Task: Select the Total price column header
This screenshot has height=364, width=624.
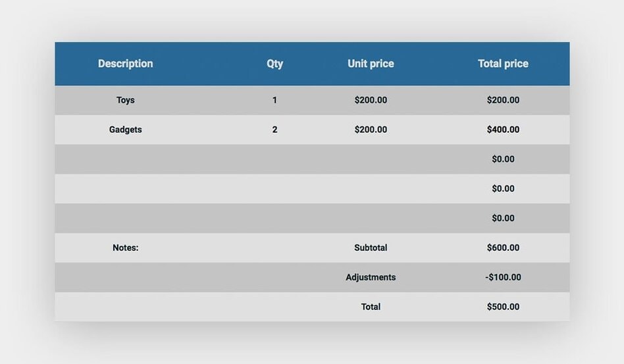Action: pyautogui.click(x=503, y=64)
